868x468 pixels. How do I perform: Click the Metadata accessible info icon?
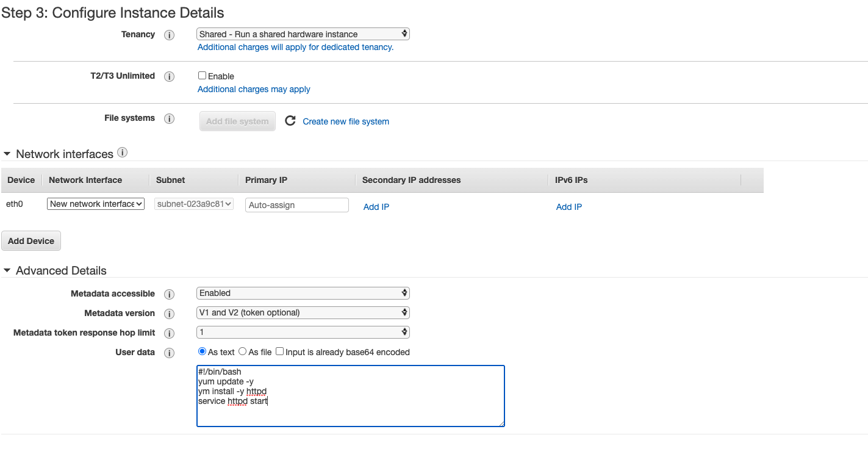coord(170,294)
